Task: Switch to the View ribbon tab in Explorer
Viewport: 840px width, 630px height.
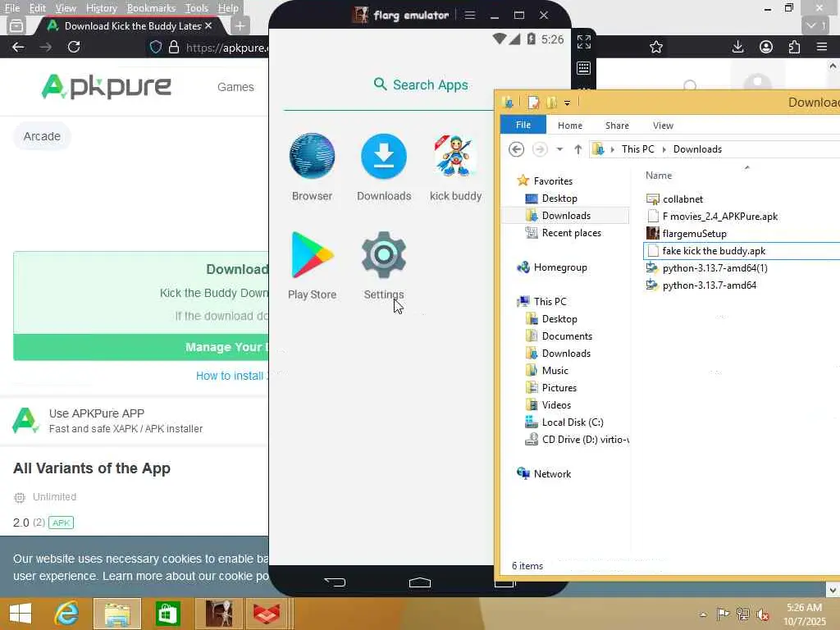Action: tap(663, 125)
